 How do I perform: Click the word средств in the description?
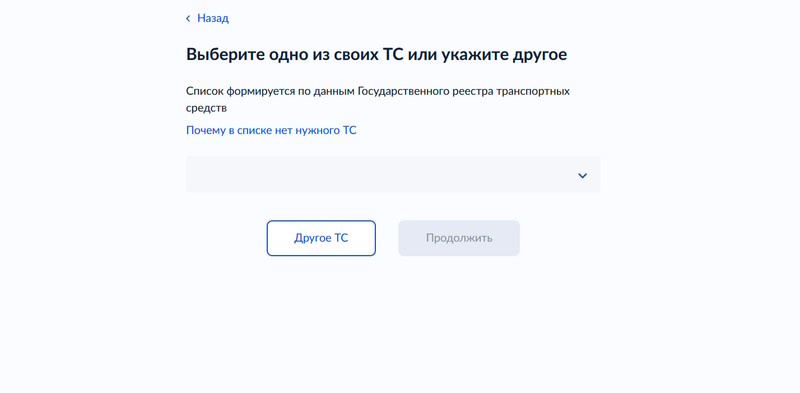coord(206,108)
